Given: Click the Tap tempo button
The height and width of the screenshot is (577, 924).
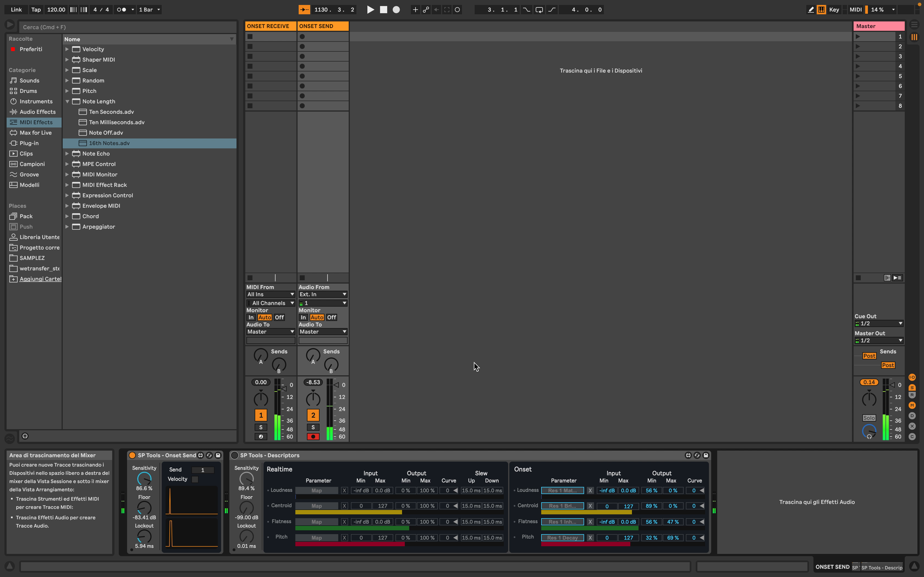Looking at the screenshot, I should coord(36,10).
